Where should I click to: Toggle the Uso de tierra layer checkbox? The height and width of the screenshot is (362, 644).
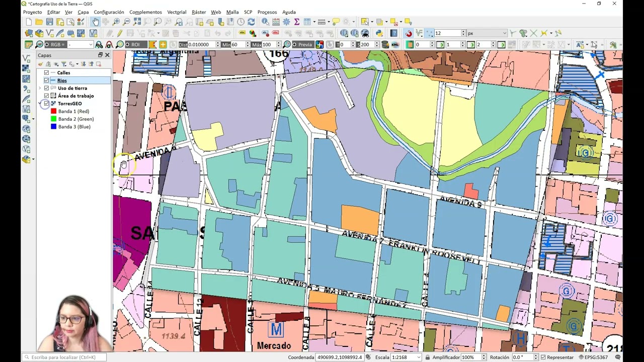pos(46,88)
